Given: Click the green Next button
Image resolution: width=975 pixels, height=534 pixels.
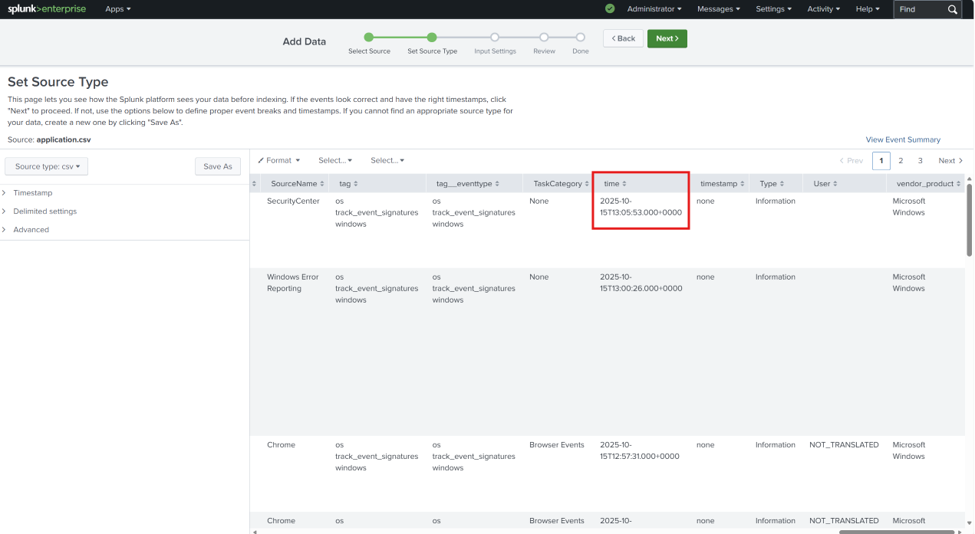Looking at the screenshot, I should [667, 39].
